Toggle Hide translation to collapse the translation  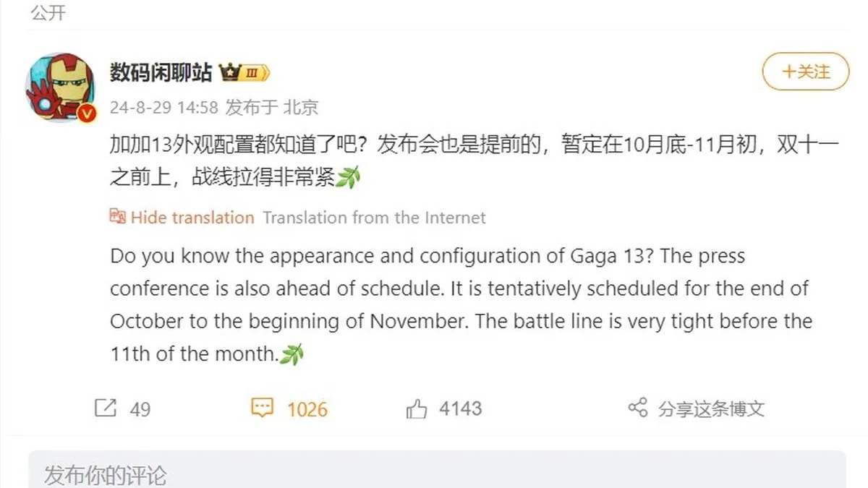tap(192, 218)
